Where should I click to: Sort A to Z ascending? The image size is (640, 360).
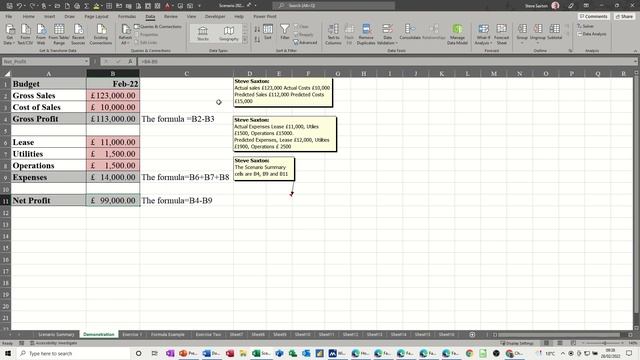point(257,29)
